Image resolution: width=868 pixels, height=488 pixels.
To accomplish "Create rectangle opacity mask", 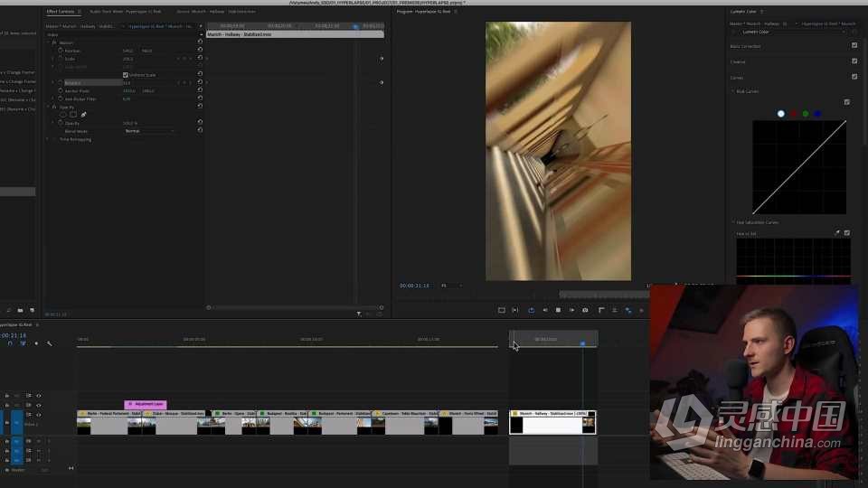I will coord(73,115).
